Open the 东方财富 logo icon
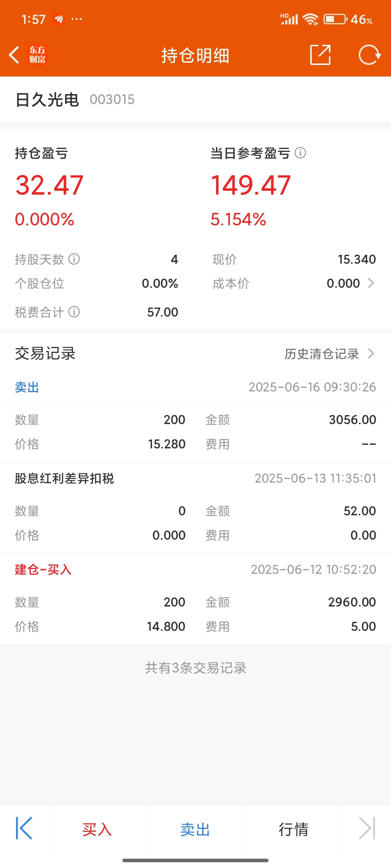Image resolution: width=391 pixels, height=868 pixels. click(37, 55)
